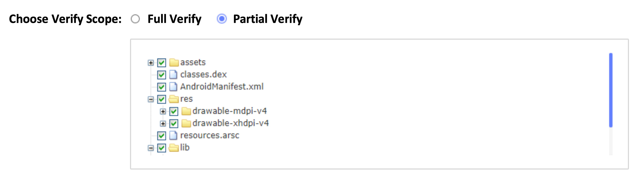Click the classes.dex file icon
This screenshot has width=644, height=182.
point(173,74)
